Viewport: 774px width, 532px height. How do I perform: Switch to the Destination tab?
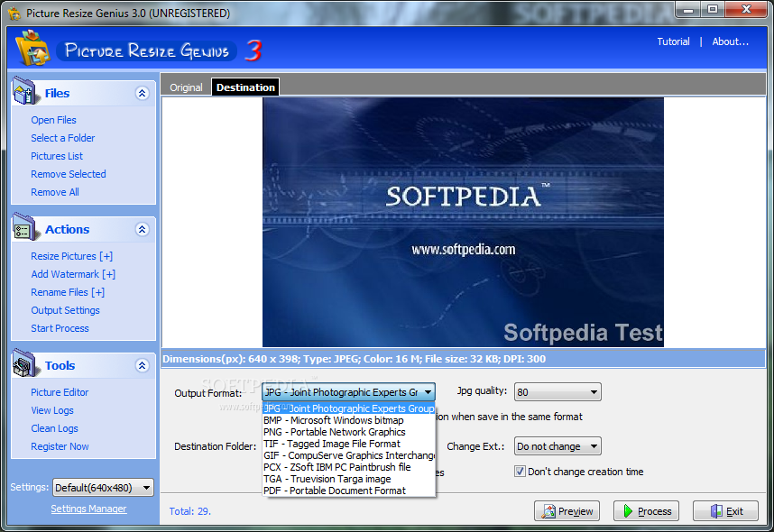pyautogui.click(x=245, y=87)
